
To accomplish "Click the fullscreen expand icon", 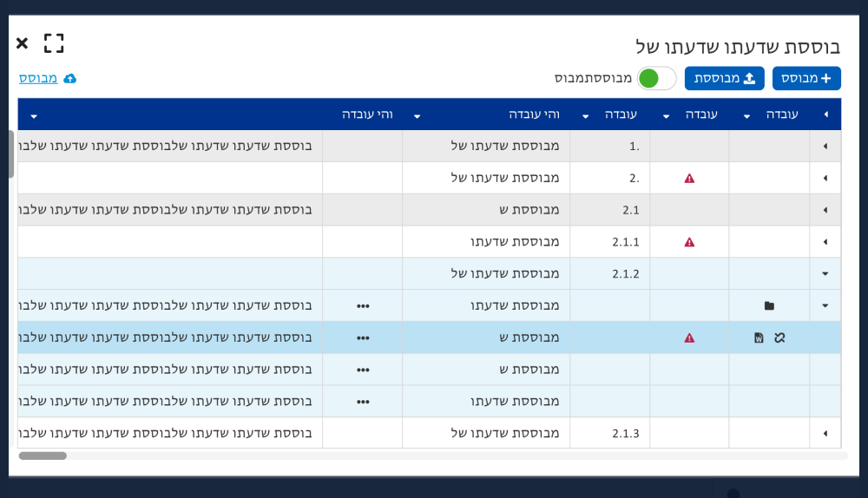I will coord(54,43).
